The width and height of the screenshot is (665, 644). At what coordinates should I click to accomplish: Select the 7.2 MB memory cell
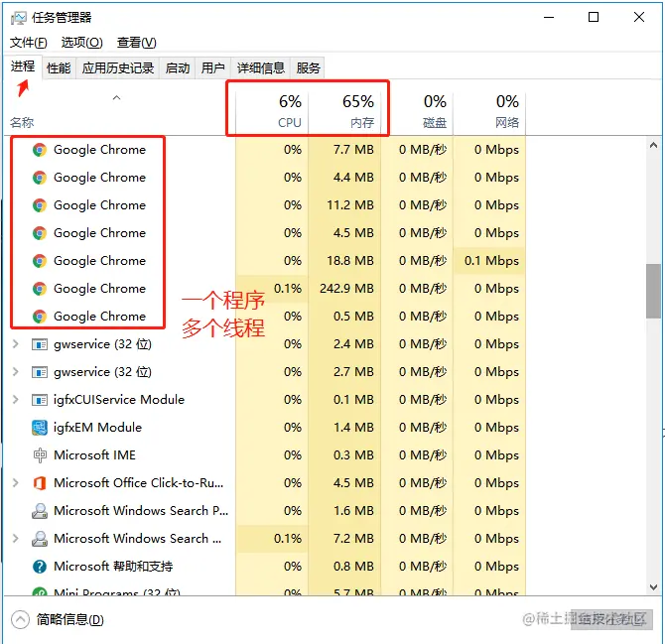[344, 539]
